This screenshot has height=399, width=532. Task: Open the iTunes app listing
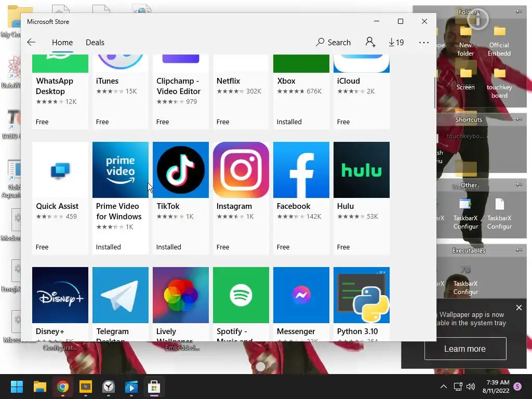point(121,91)
